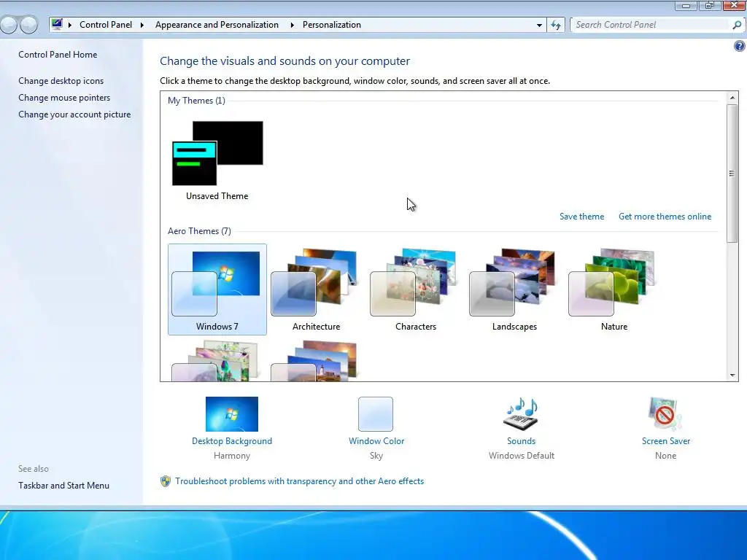The width and height of the screenshot is (747, 560).
Task: Click the Search Control Panel field
Action: [x=651, y=25]
